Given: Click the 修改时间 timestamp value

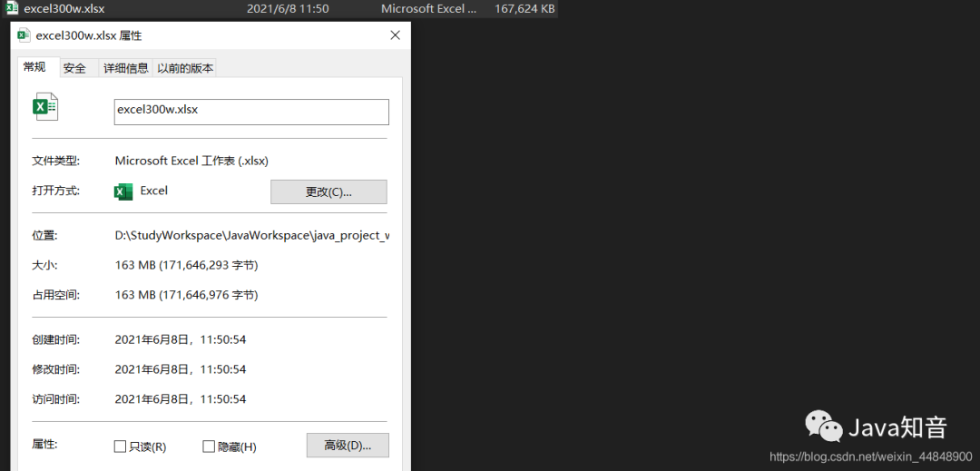Looking at the screenshot, I should [x=181, y=369].
